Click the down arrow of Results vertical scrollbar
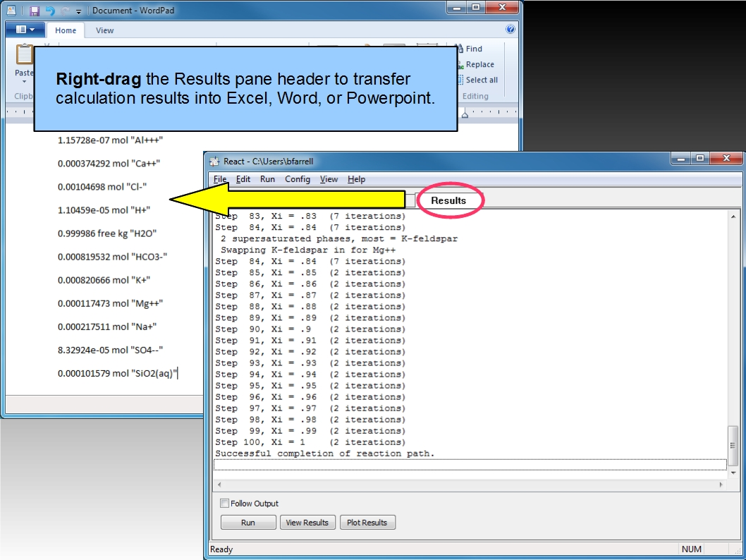Viewport: 746px width, 560px height. [733, 473]
